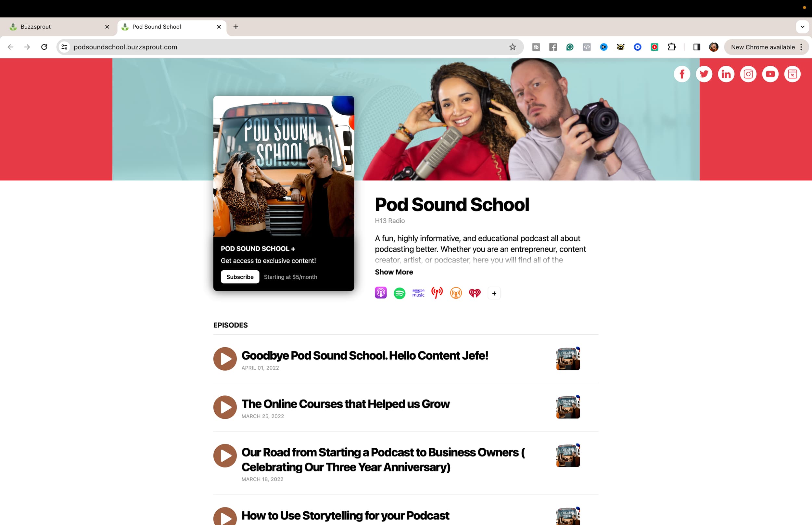
Task: Play Goodbye Pod Sound School episode
Action: tap(225, 359)
